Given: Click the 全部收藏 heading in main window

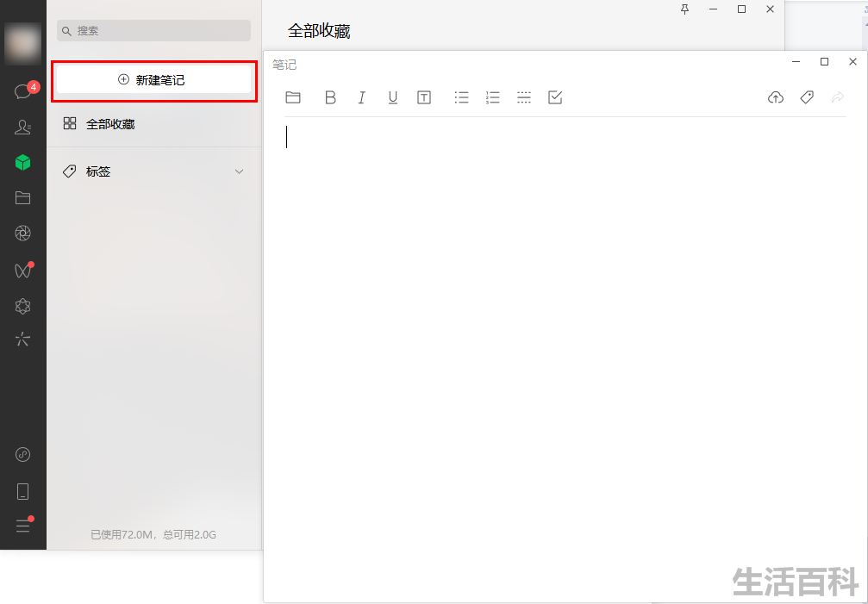Looking at the screenshot, I should pyautogui.click(x=319, y=31).
